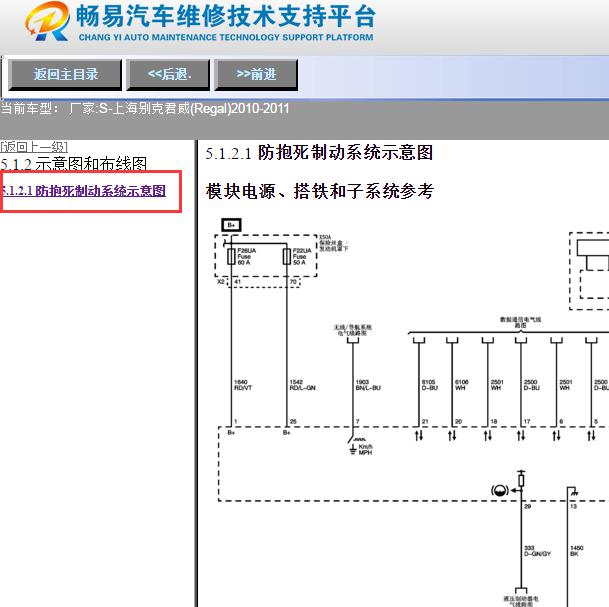Click the 333 D-GN/GY wire label
Viewport: 609px width, 607px height.
pyautogui.click(x=538, y=551)
